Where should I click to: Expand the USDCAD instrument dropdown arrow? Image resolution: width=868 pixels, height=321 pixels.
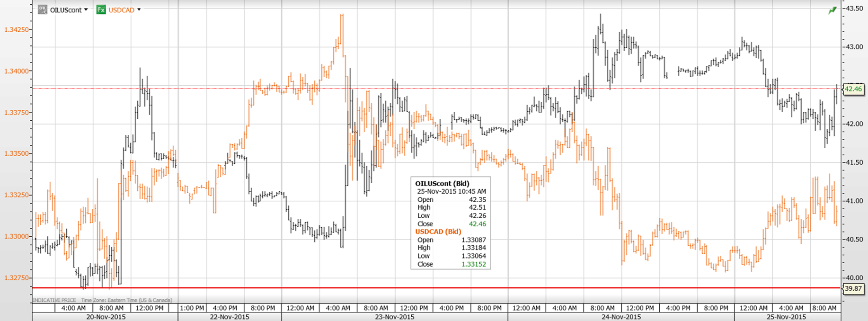139,10
